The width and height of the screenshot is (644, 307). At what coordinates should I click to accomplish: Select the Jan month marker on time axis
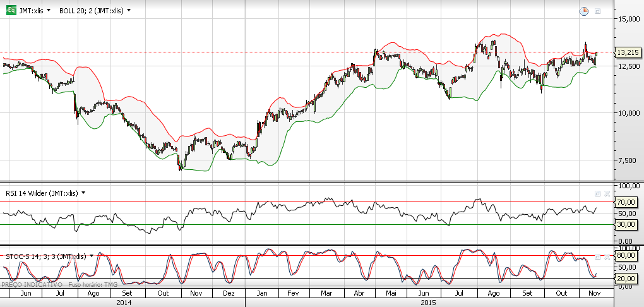click(x=259, y=294)
